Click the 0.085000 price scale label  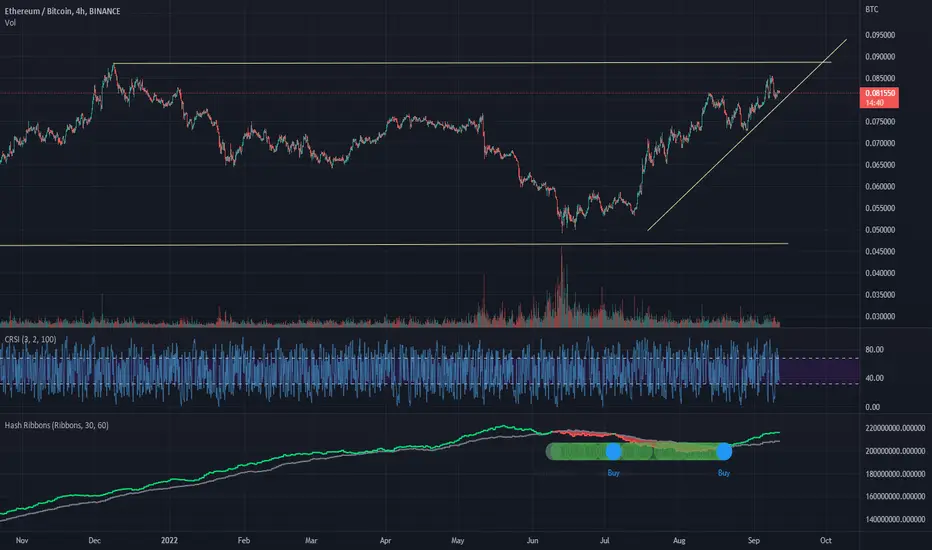pos(880,78)
